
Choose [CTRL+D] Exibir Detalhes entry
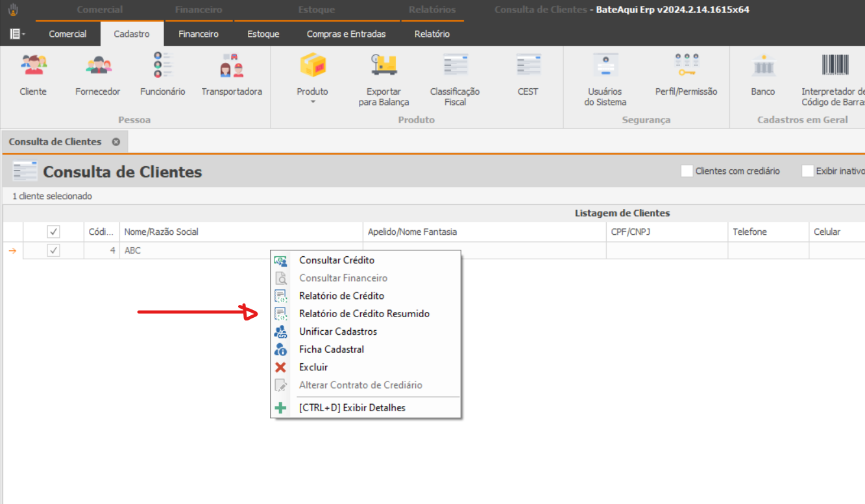pos(365,408)
